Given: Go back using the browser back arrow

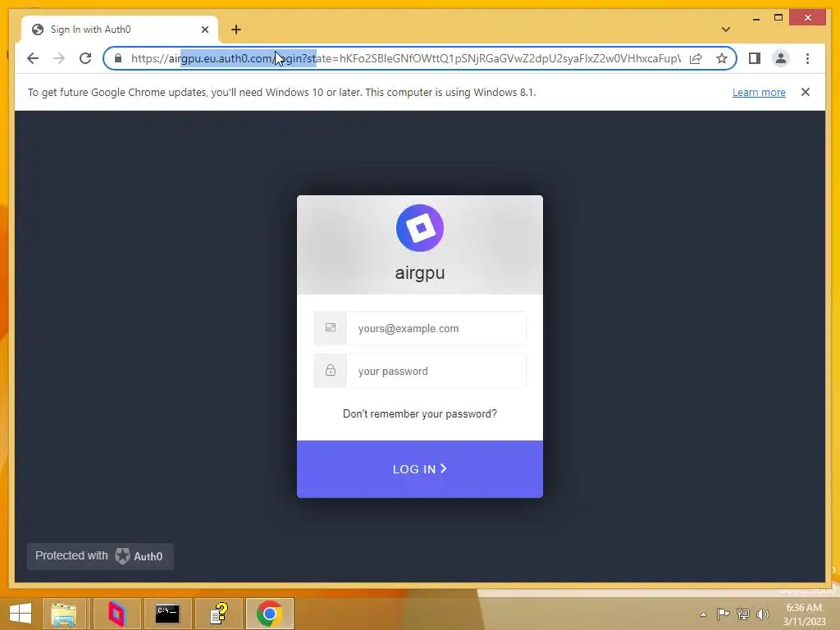Looking at the screenshot, I should (x=33, y=58).
